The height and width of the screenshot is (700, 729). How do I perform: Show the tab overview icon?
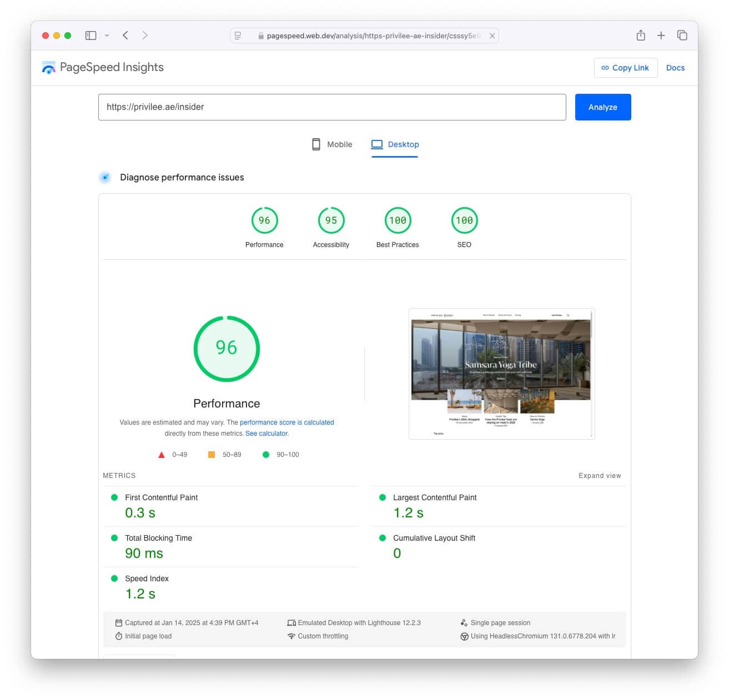pyautogui.click(x=682, y=35)
